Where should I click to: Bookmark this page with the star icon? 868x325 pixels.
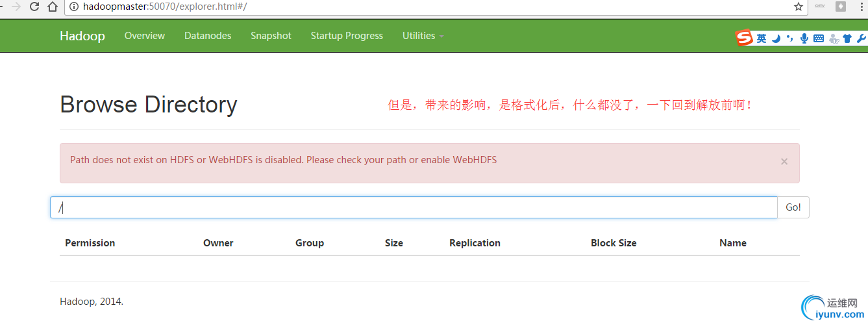click(799, 6)
